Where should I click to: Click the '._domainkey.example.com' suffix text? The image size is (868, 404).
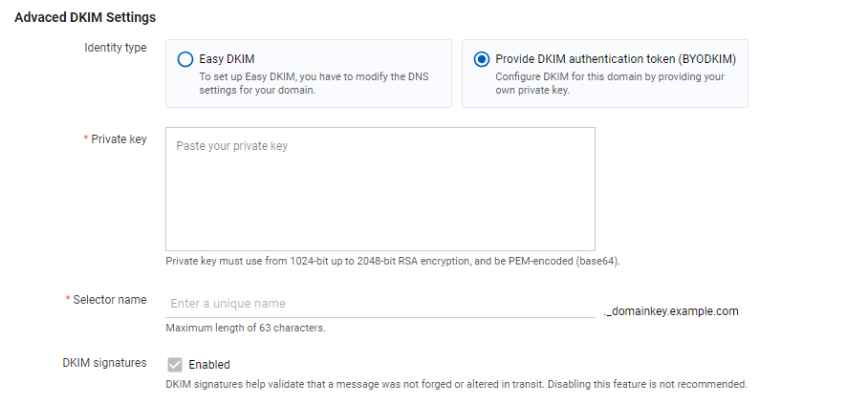pyautogui.click(x=671, y=311)
